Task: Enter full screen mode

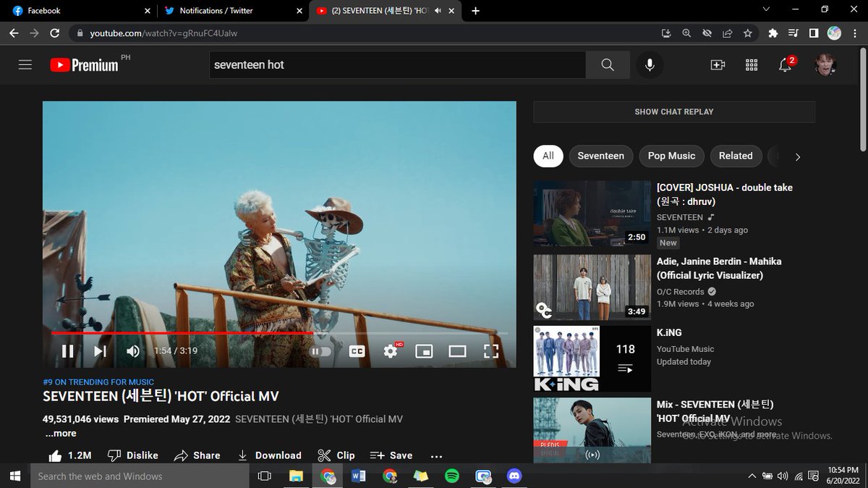Action: 491,351
